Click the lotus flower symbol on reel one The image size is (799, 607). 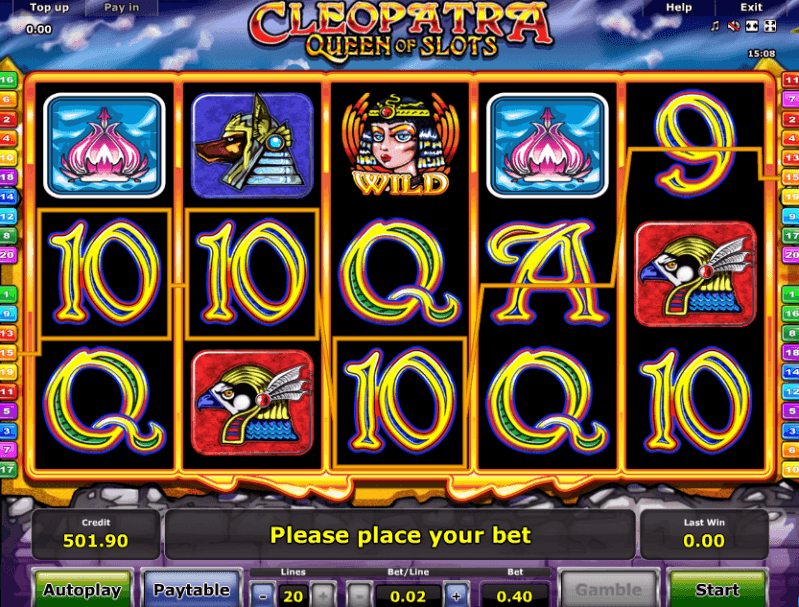(x=104, y=146)
